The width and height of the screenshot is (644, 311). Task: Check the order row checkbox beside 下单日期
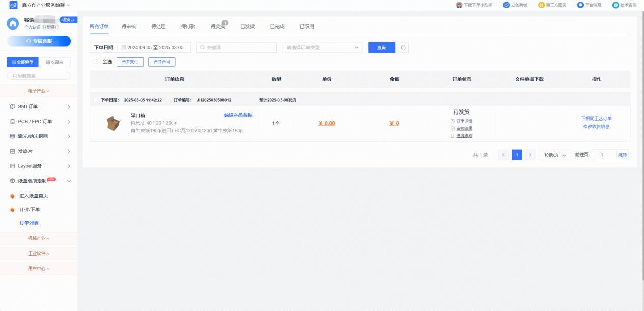pos(95,100)
